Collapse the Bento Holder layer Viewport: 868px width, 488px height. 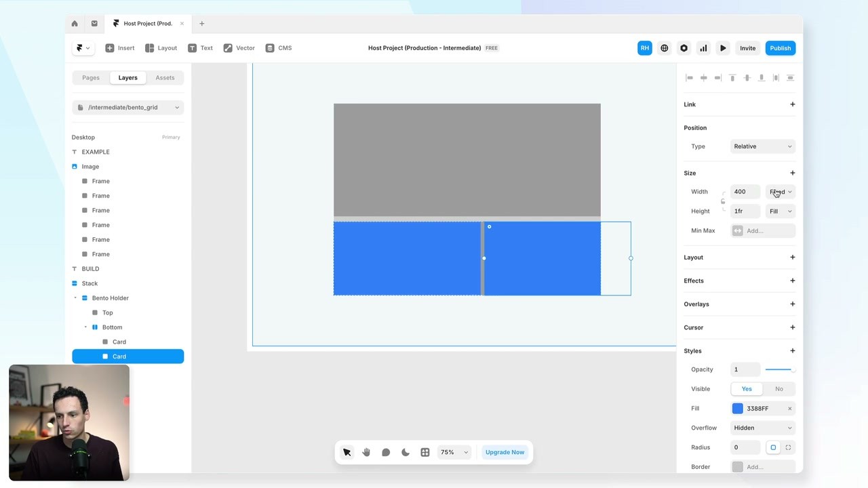pyautogui.click(x=75, y=298)
